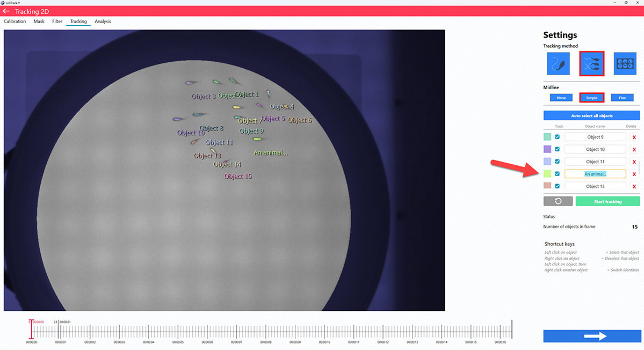Click Object 13 pink color swatch
The height and width of the screenshot is (350, 644).
tap(547, 185)
